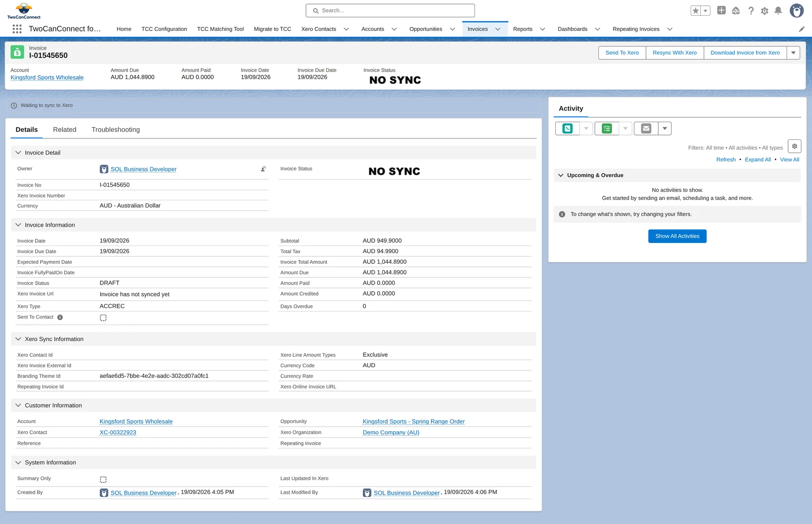Click the Change Owner icon

[263, 169]
